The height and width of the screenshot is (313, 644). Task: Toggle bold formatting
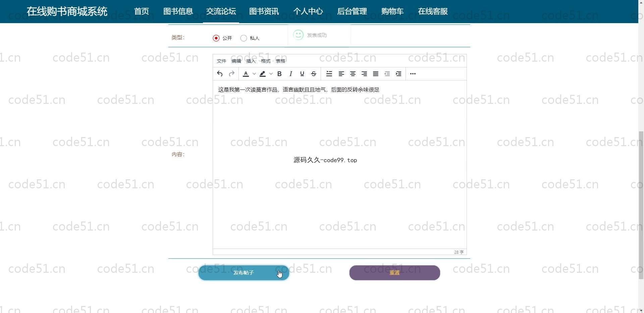[279, 74]
